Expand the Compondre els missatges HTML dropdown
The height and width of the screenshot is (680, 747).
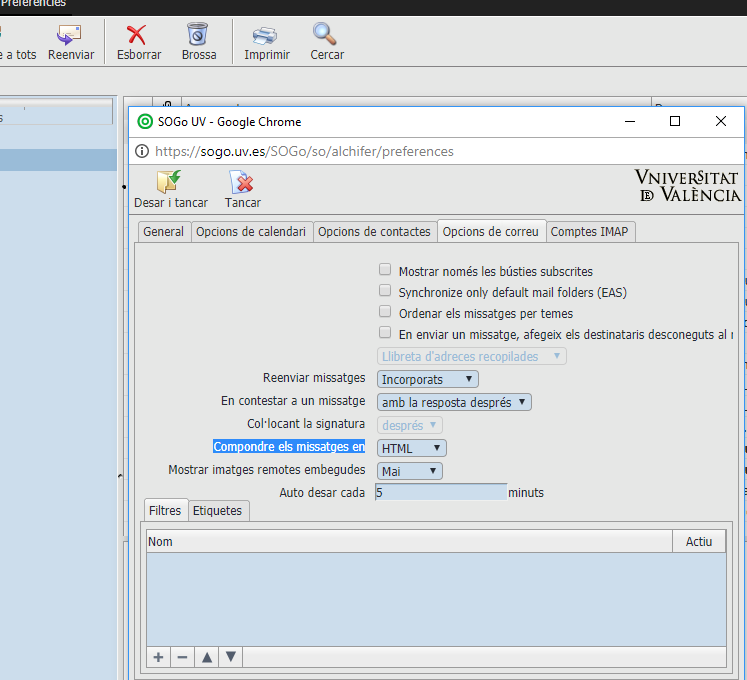(x=412, y=448)
